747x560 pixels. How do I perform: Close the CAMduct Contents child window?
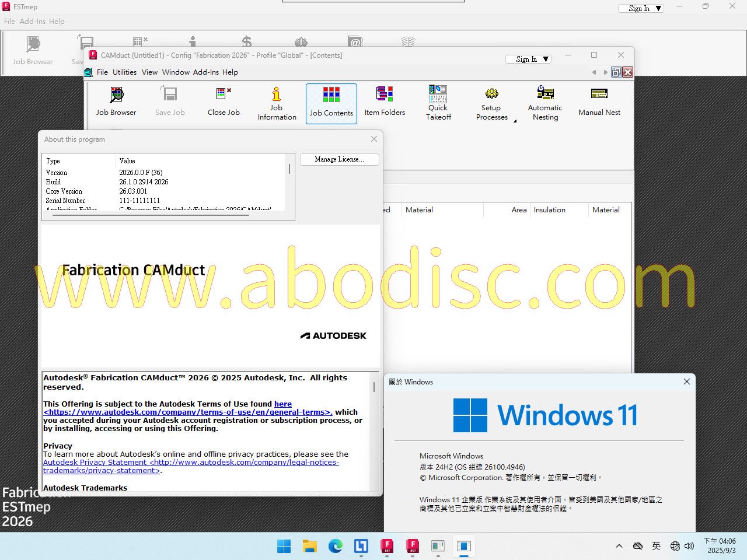pyautogui.click(x=627, y=72)
